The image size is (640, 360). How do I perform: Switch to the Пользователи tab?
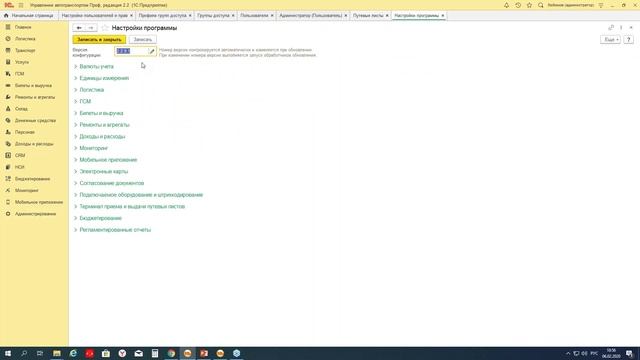(254, 16)
